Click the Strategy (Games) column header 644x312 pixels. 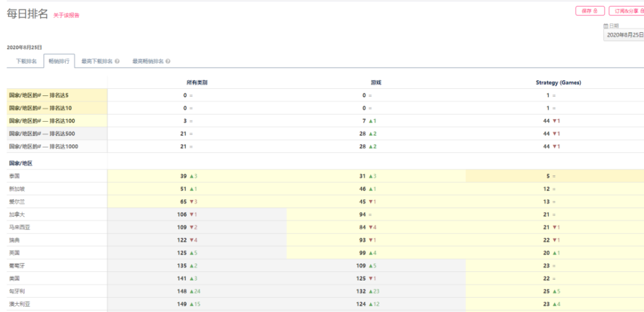click(x=558, y=83)
